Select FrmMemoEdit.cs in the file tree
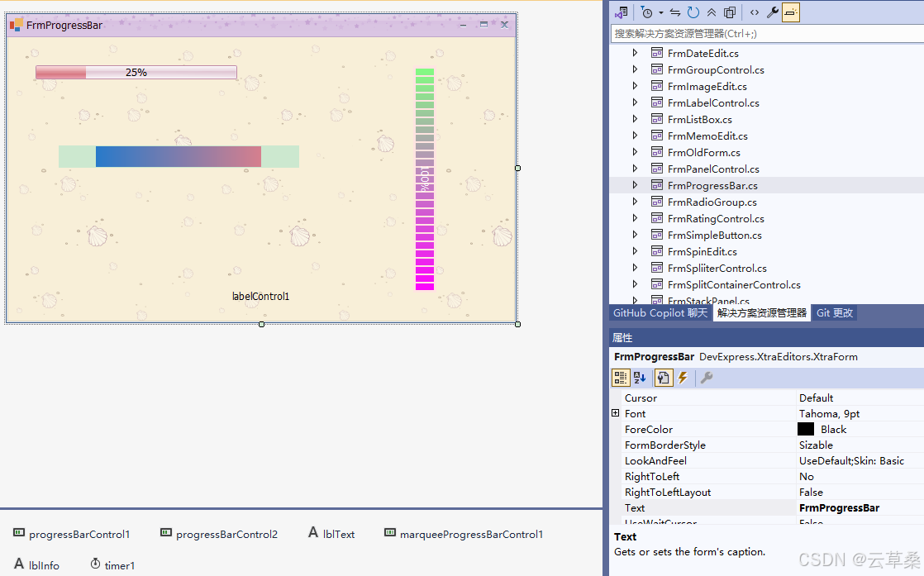Image resolution: width=924 pixels, height=576 pixels. click(707, 136)
